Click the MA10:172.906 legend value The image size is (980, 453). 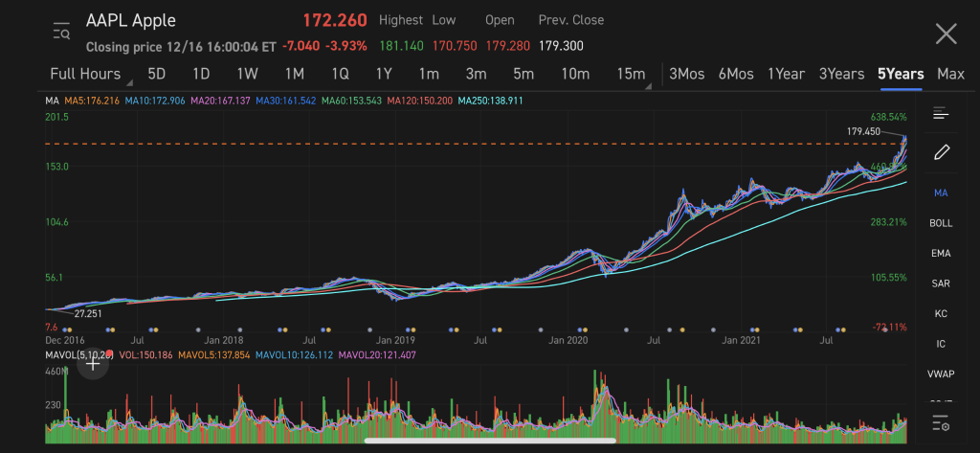coord(155,101)
